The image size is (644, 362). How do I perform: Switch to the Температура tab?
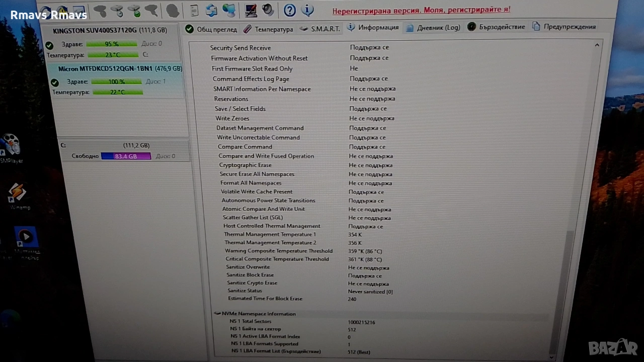point(268,29)
